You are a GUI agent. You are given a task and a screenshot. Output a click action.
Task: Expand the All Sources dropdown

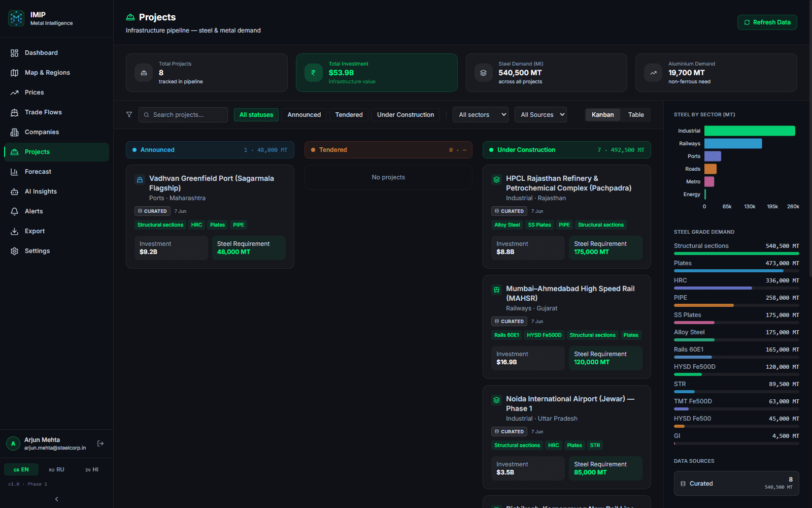point(540,115)
